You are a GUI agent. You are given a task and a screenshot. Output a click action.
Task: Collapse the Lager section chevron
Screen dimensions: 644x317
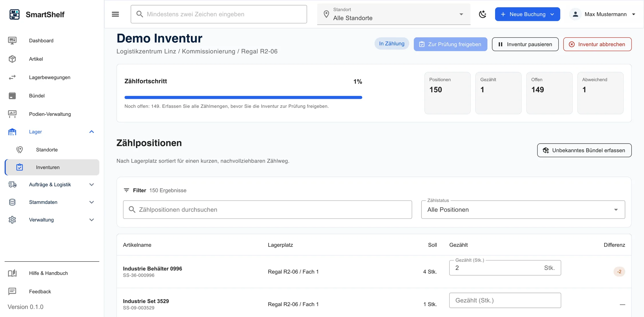[x=92, y=132]
